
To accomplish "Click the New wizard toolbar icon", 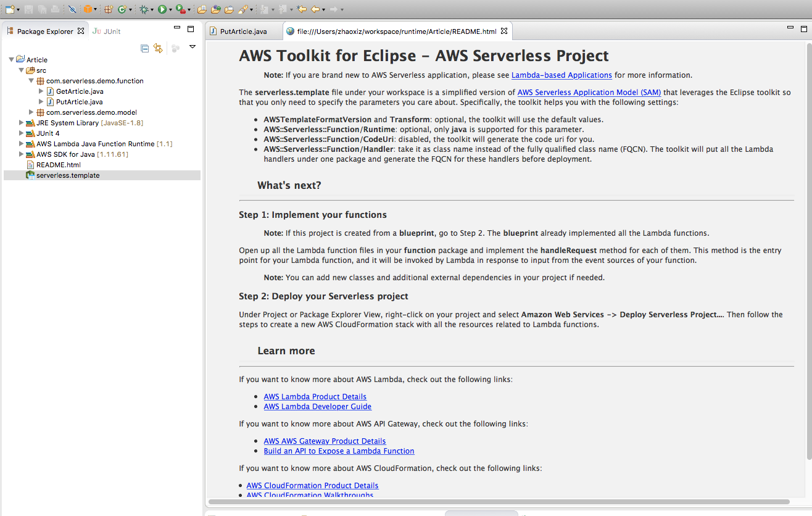I will click(x=9, y=9).
